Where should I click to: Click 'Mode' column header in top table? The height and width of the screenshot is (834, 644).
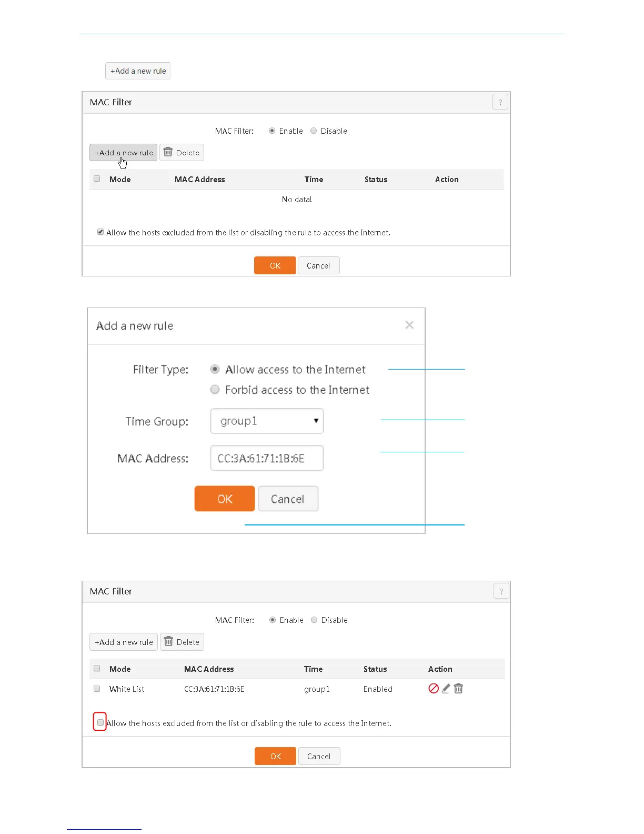tap(120, 179)
